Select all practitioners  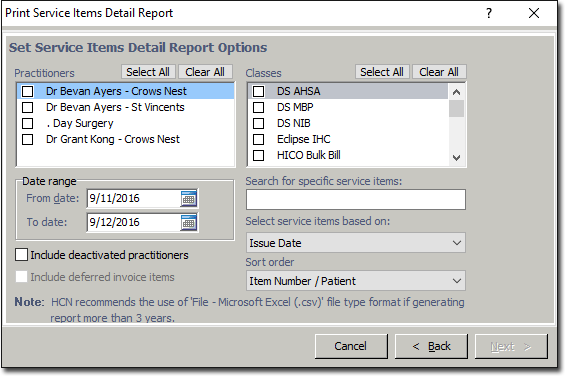[x=148, y=72]
